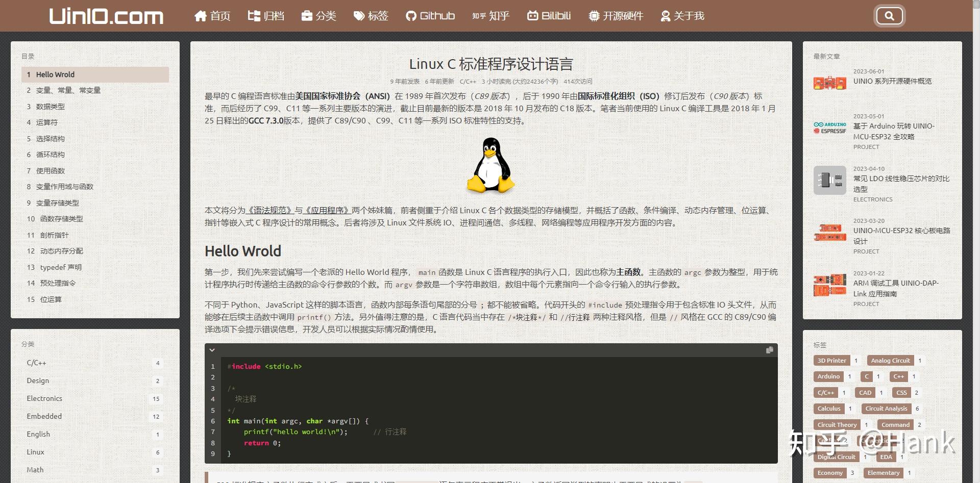This screenshot has width=980, height=483.
Task: Click the 归档 archive icon
Action: coord(254,15)
